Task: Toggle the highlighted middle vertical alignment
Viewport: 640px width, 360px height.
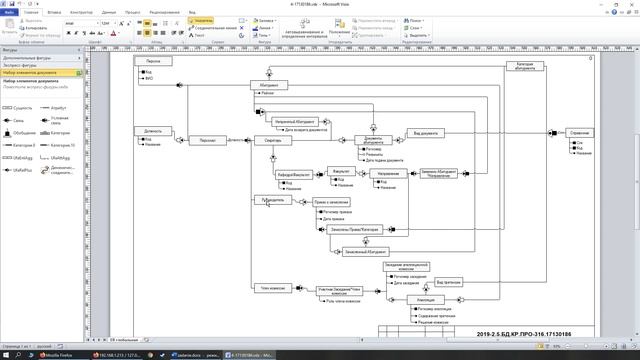Action: coord(147,24)
